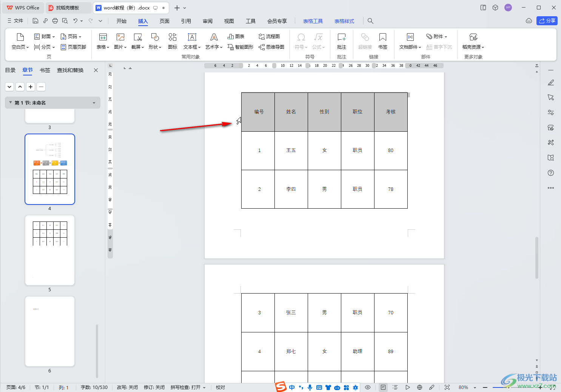This screenshot has width=561, height=392.
Task: Click the zoom out minus button
Action: pos(485,387)
